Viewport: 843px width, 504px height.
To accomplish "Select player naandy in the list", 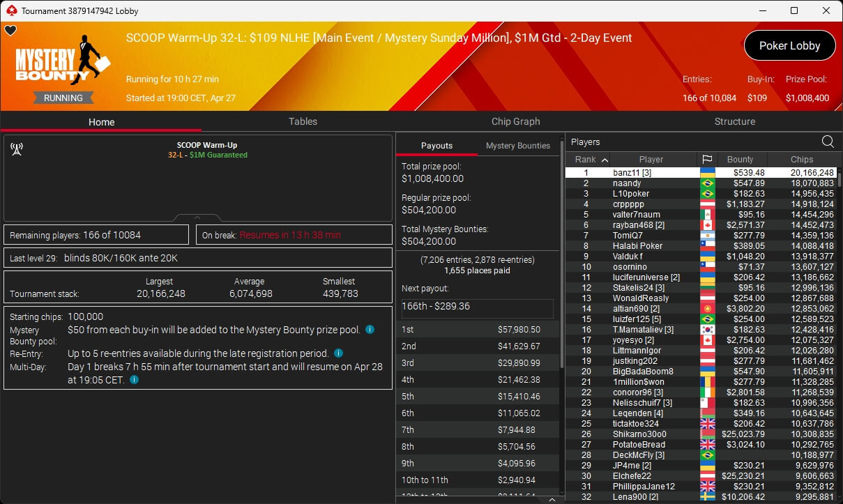I will (x=701, y=183).
